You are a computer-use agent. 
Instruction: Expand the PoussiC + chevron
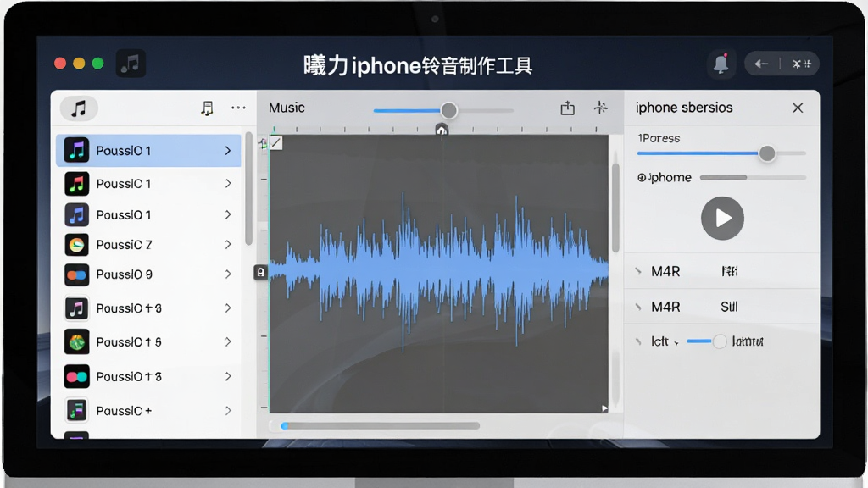click(x=227, y=411)
